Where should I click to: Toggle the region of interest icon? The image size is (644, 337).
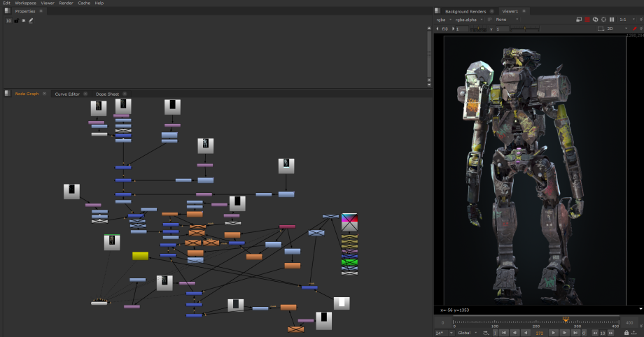coord(603,20)
